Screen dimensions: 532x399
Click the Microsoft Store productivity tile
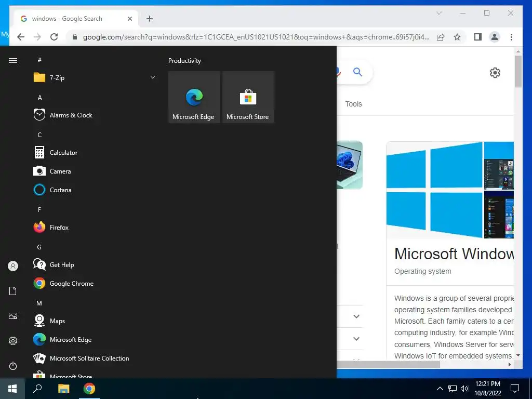pyautogui.click(x=248, y=97)
